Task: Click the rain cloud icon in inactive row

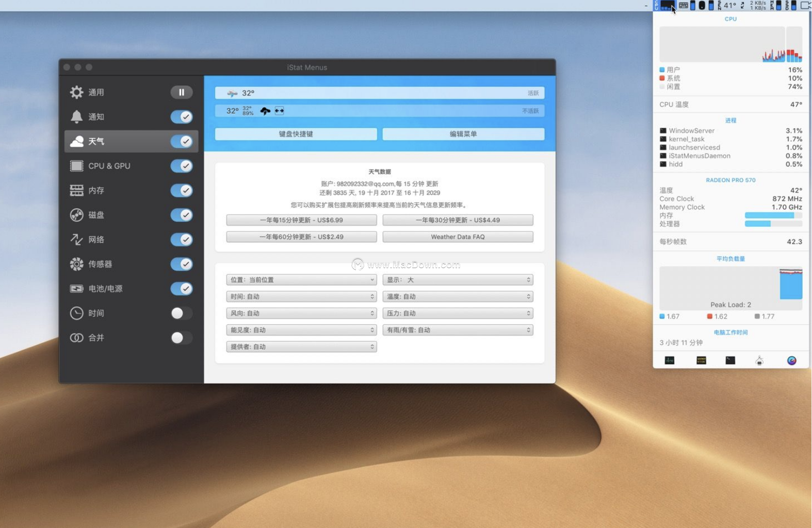Action: tap(265, 111)
